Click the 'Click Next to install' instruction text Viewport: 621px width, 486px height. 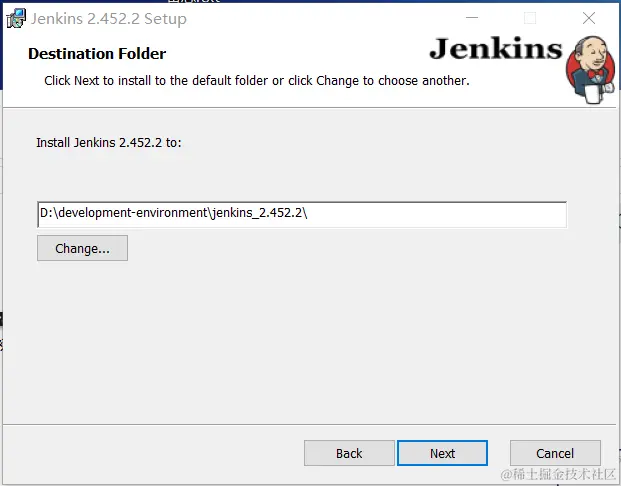[257, 81]
